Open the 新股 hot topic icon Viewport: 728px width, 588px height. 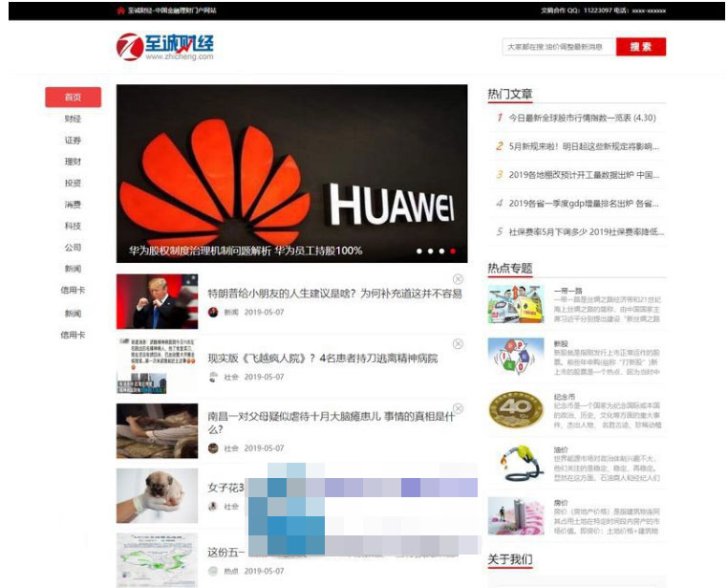coord(515,357)
